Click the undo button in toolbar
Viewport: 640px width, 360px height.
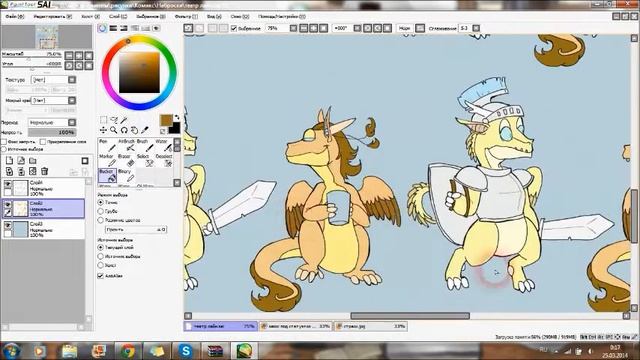coord(188,28)
